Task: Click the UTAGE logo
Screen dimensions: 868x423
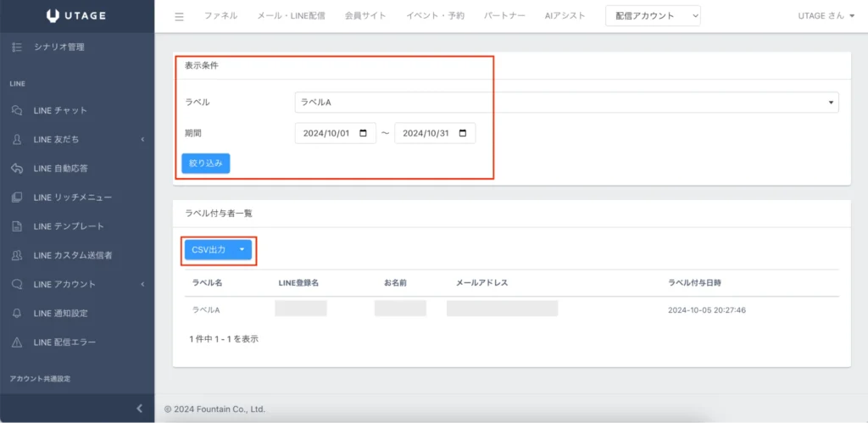Action: 77,16
